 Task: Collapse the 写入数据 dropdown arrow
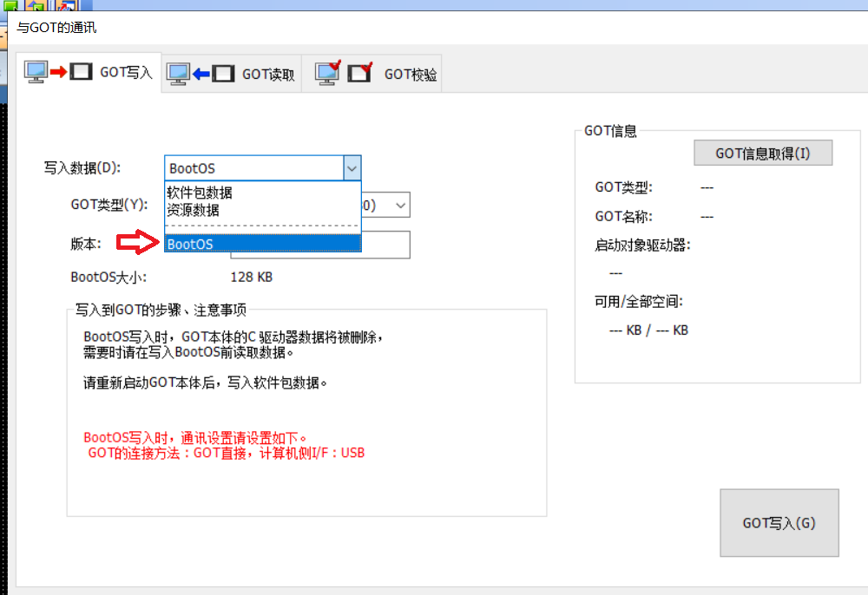[x=352, y=168]
